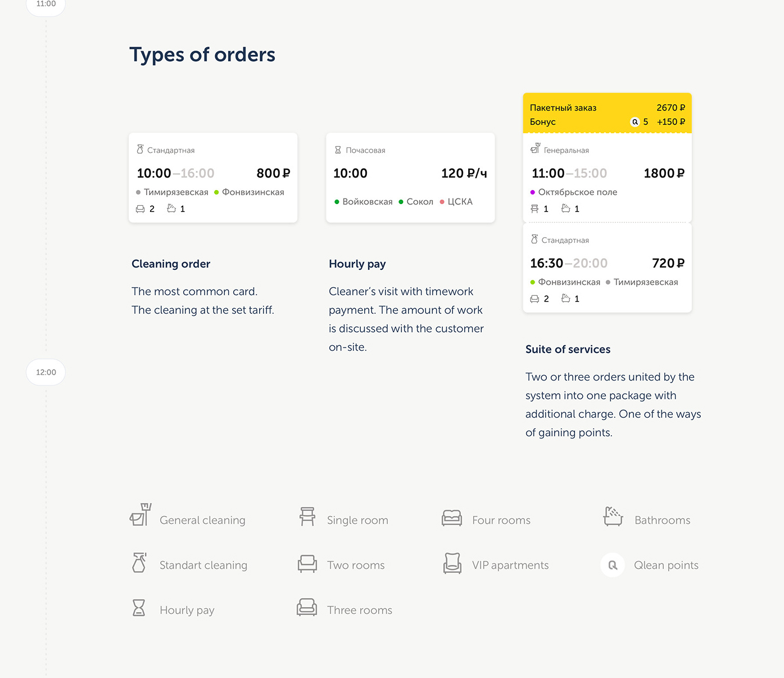
Task: Open the 11:00–15:00 Генеральная order card
Action: pyautogui.click(x=607, y=179)
